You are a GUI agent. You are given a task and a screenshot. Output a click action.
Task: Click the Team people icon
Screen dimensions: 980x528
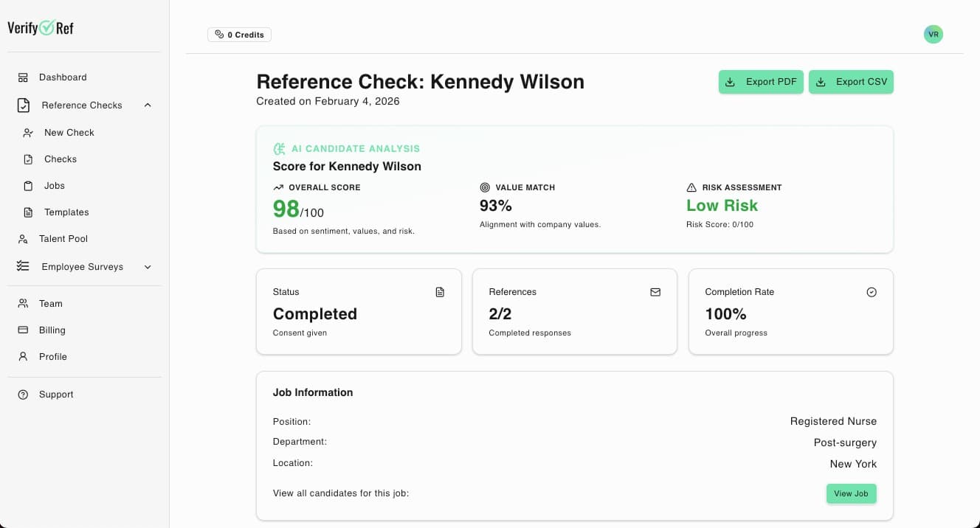(x=23, y=304)
